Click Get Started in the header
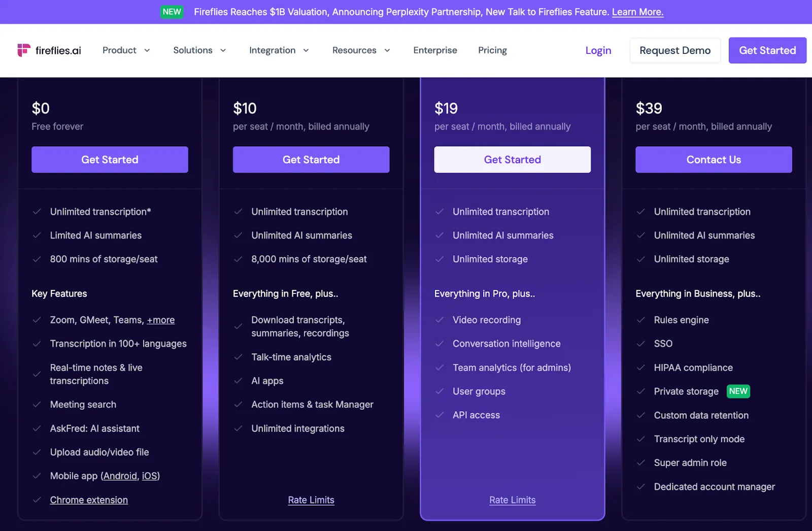 (767, 50)
